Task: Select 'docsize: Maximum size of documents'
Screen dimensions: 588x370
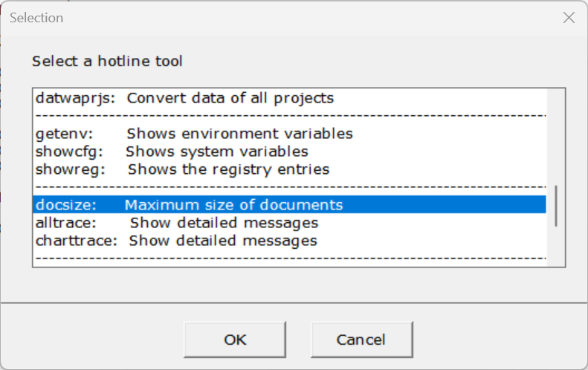Action: pos(289,204)
